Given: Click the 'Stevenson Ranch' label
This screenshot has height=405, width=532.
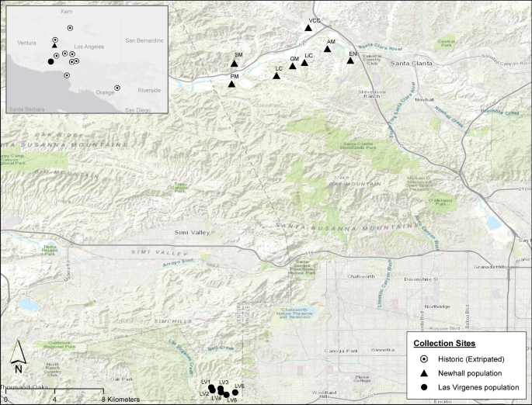Looking at the screenshot, I should pos(372,94).
